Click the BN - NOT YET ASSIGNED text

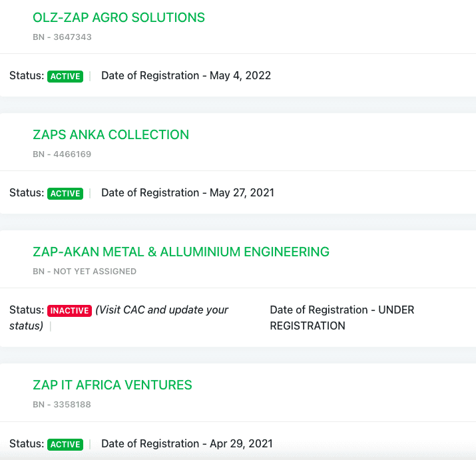click(x=85, y=272)
